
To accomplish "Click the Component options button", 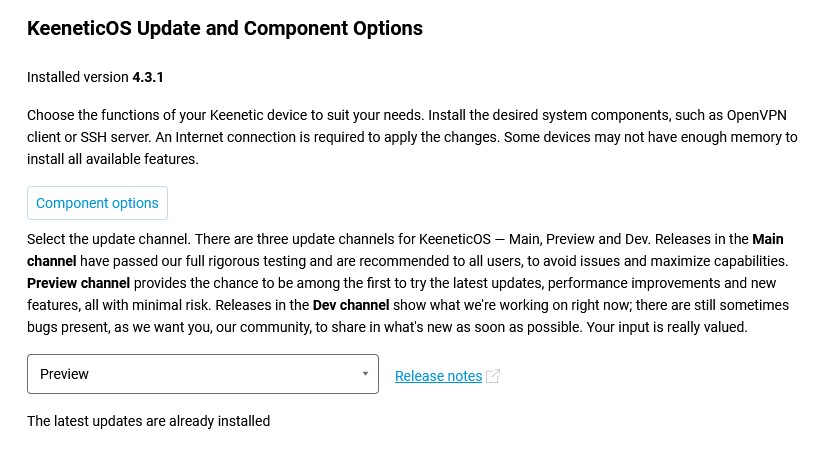I will pos(97,203).
